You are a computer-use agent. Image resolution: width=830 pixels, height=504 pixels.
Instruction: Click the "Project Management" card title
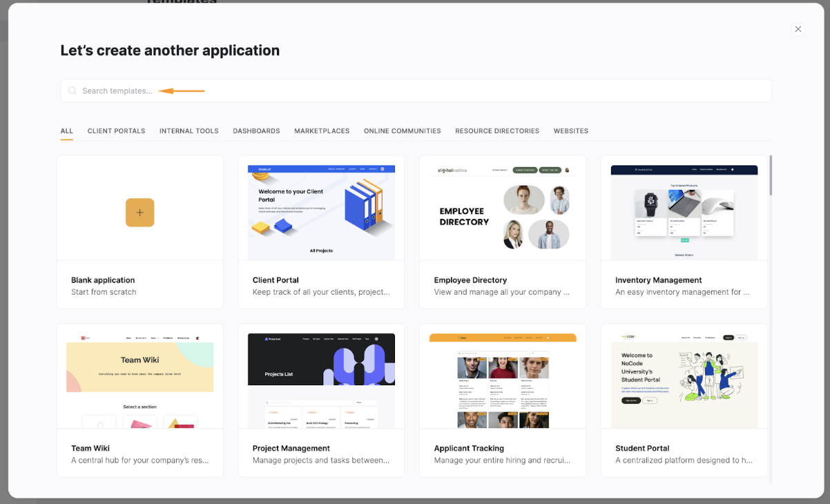(291, 449)
